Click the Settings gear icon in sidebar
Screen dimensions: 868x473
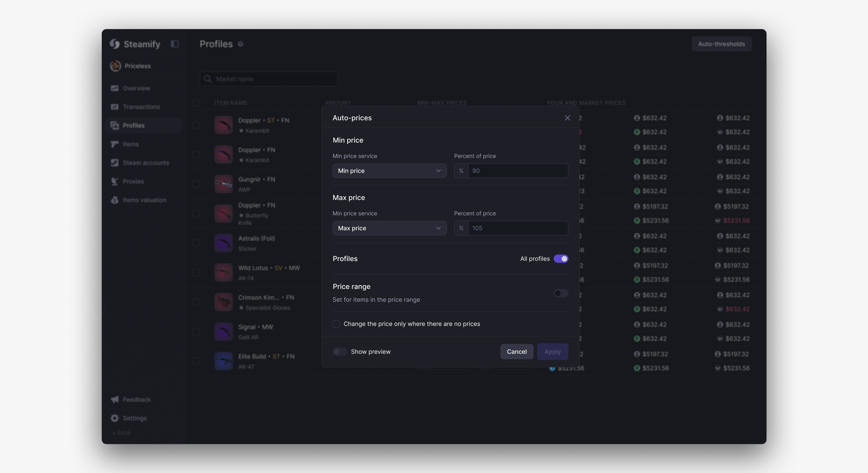115,418
